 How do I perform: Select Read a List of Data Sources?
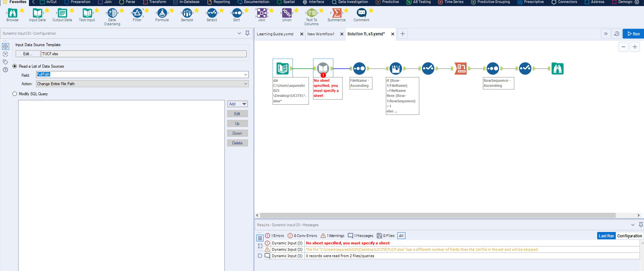(x=15, y=66)
